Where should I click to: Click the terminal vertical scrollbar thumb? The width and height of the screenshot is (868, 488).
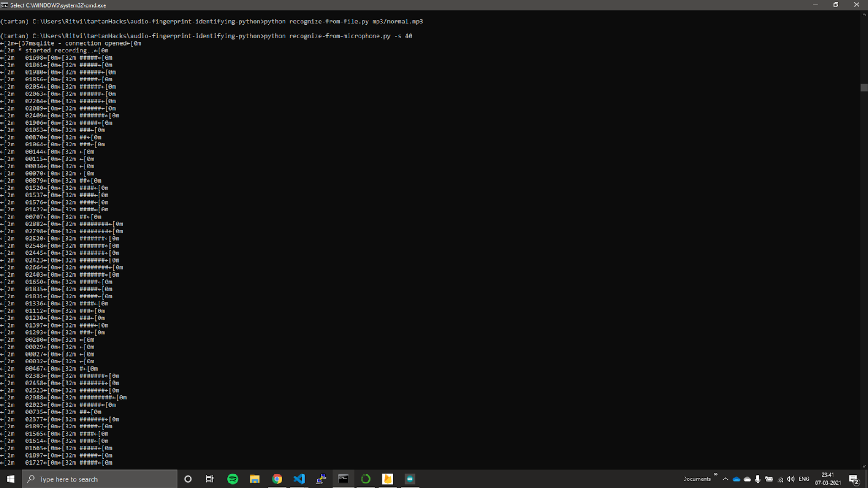click(x=864, y=88)
